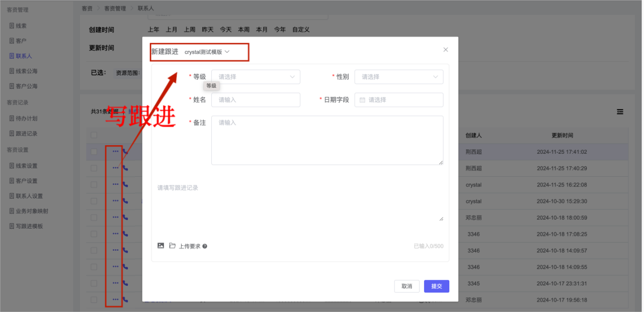This screenshot has height=312, width=644.
Task: Click the 提交 submit button
Action: pos(437,286)
